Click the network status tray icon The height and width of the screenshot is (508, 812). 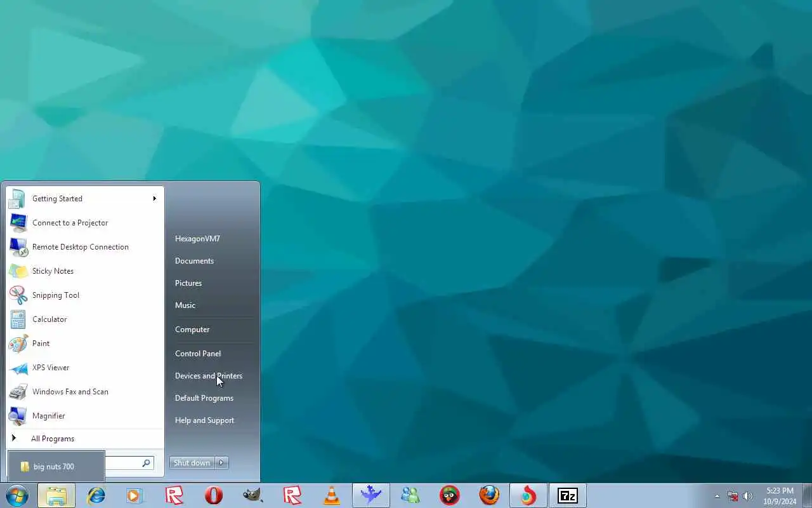[x=733, y=496]
